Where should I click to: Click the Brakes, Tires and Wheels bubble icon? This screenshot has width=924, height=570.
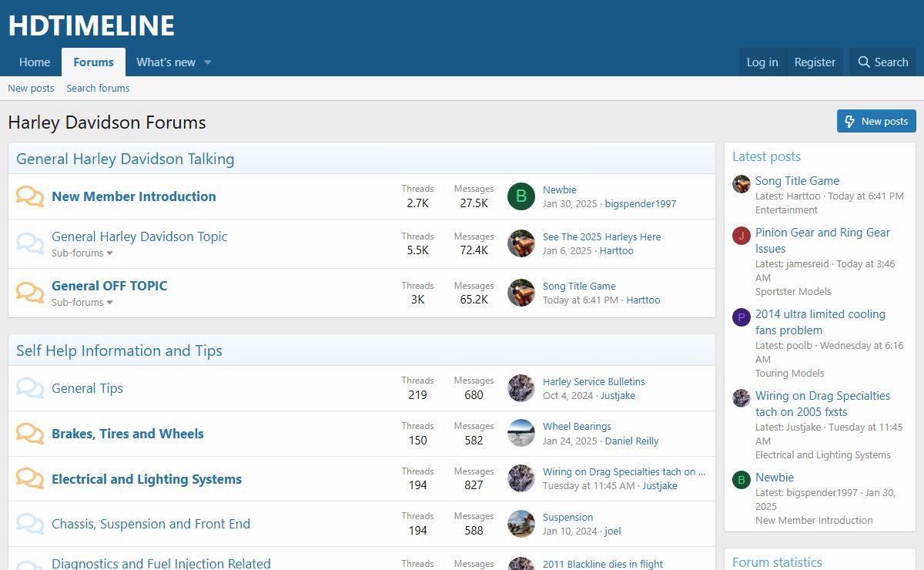click(30, 434)
